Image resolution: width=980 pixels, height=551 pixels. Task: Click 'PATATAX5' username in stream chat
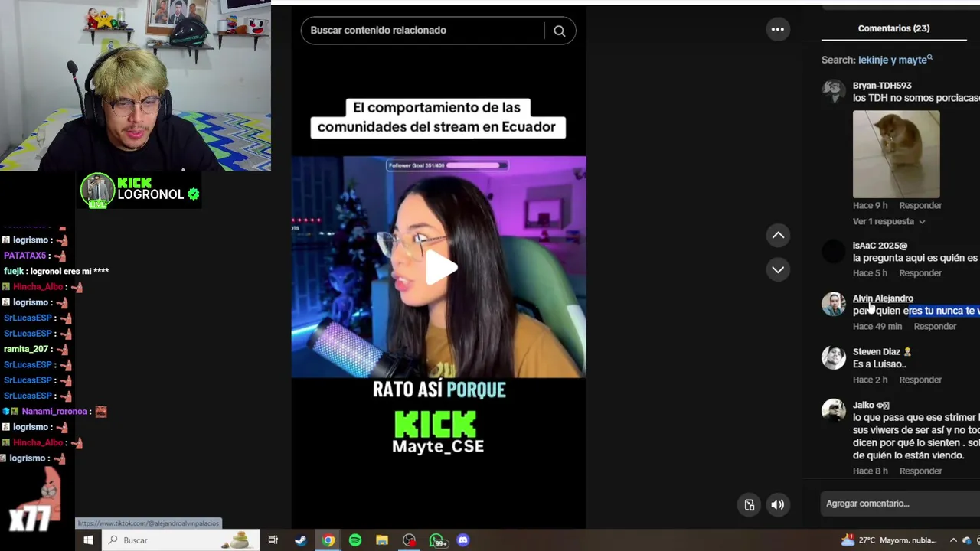[27, 256]
